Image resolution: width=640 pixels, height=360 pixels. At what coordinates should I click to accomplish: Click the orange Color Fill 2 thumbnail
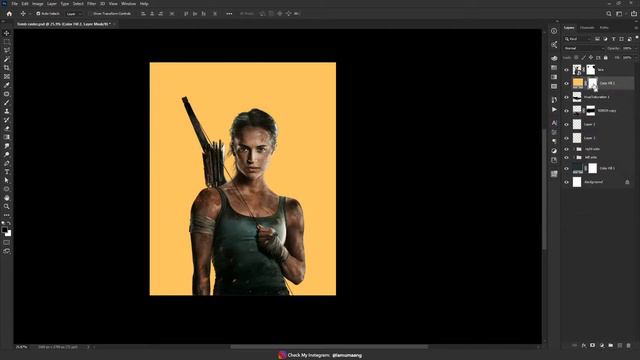pyautogui.click(x=577, y=83)
